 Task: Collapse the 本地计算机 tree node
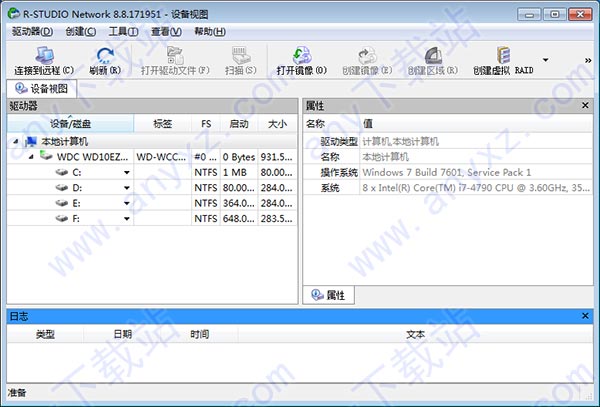coord(16,142)
